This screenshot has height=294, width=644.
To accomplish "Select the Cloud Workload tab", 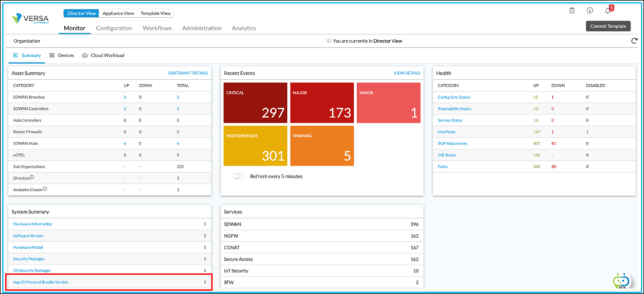I will click(x=103, y=55).
